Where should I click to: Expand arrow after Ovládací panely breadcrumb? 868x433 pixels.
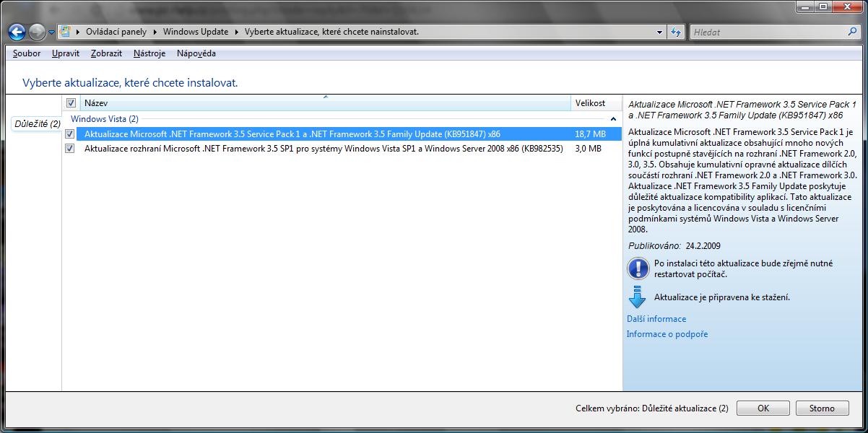point(155,32)
